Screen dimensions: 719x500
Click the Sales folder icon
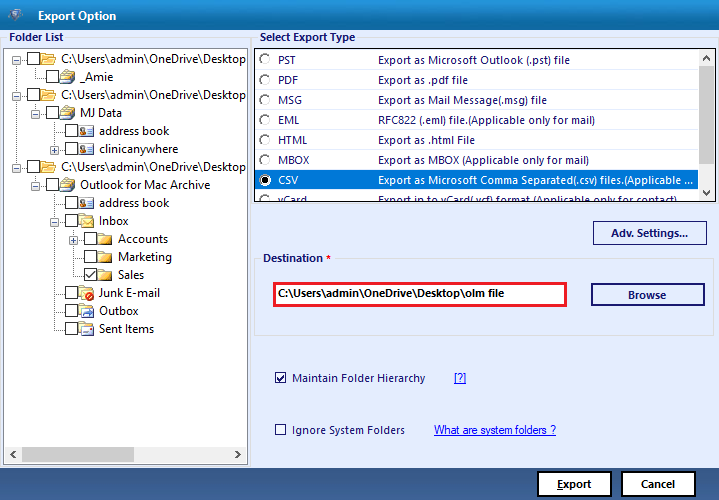[x=105, y=275]
